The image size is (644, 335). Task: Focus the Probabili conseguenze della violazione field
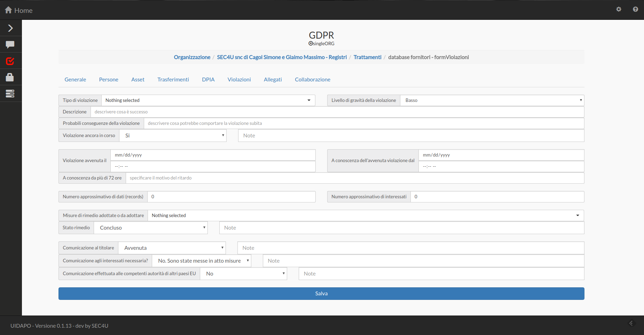364,123
